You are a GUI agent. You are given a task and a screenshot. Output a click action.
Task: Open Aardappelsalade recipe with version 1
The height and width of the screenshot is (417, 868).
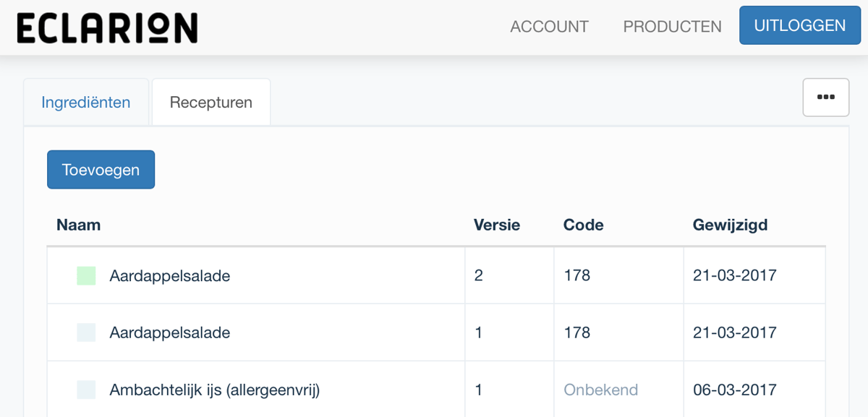coord(170,332)
